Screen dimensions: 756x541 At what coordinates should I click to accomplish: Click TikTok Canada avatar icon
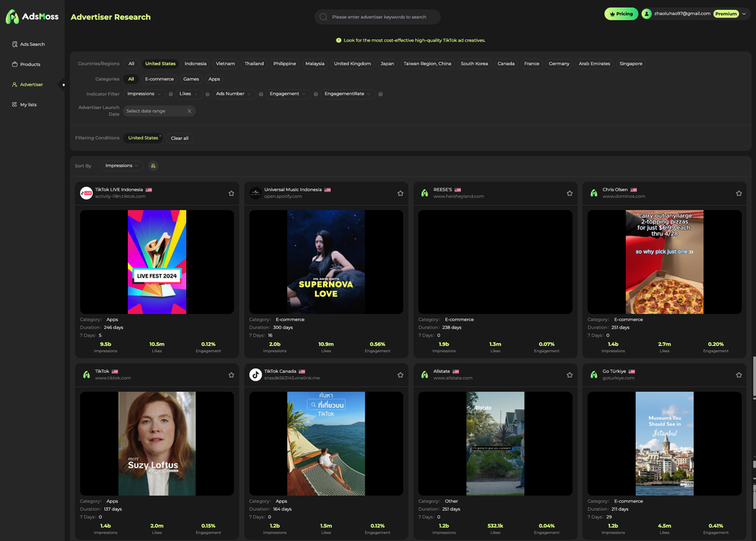point(256,375)
